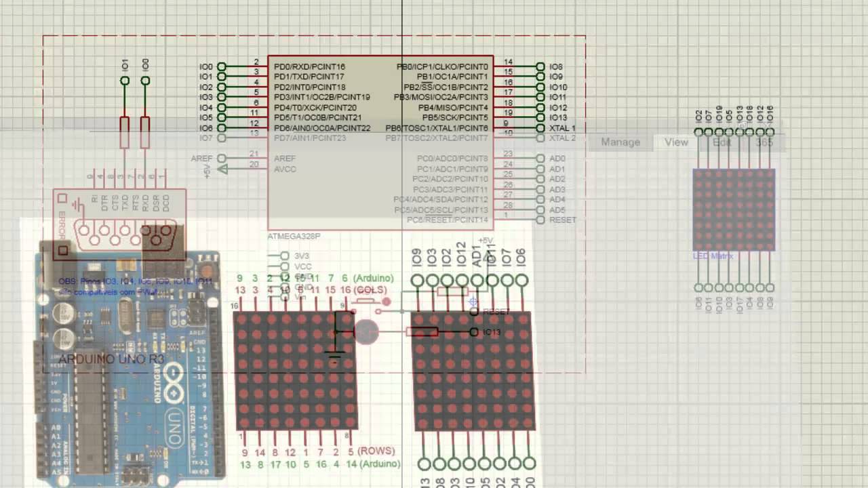The width and height of the screenshot is (868, 488).
Task: Select the IO3 terminal on PD3/INT1 pin
Action: pyautogui.click(x=221, y=97)
